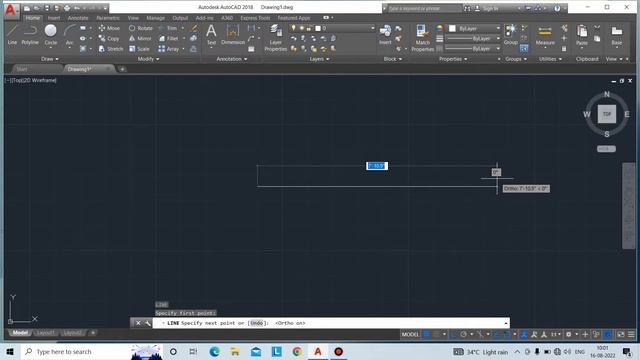
Task: Toggle clean screen icon in status bar
Action: pos(621,334)
